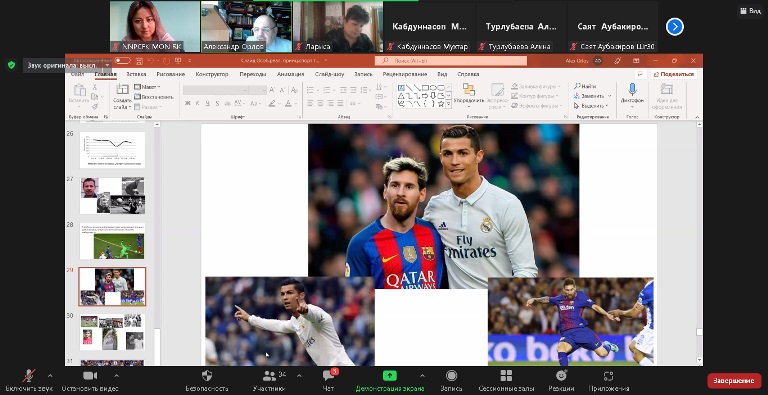Click red End meeting button
The width and height of the screenshot is (768, 395).
[x=734, y=380]
